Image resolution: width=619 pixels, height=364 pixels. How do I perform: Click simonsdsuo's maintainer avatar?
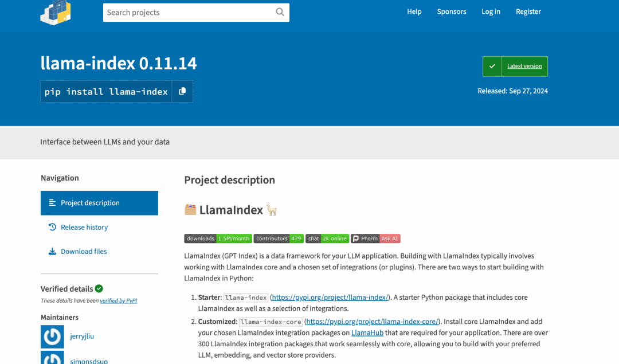[52, 358]
